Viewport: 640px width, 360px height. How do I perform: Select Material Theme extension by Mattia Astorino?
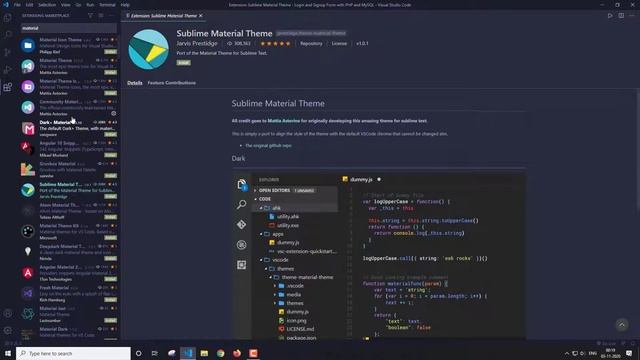pyautogui.click(x=69, y=66)
